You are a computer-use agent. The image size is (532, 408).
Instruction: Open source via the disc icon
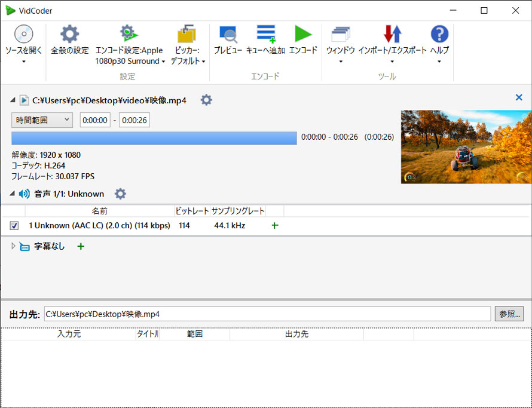[23, 34]
